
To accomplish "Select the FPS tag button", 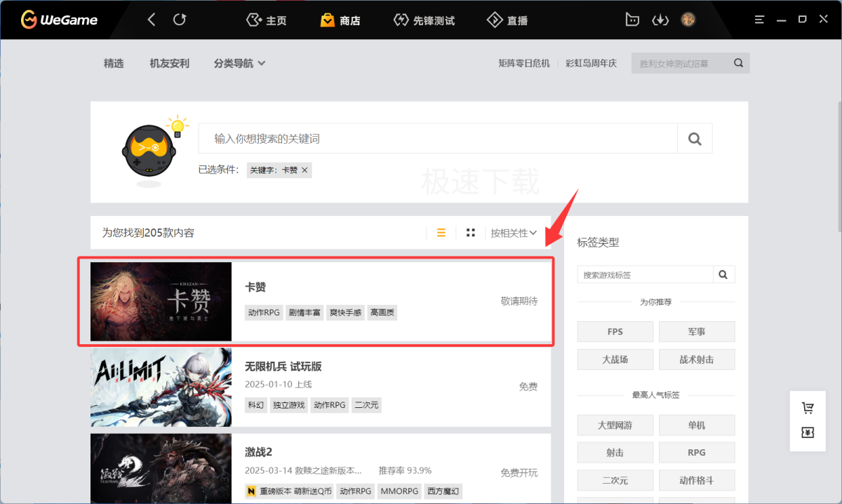I will [x=615, y=332].
